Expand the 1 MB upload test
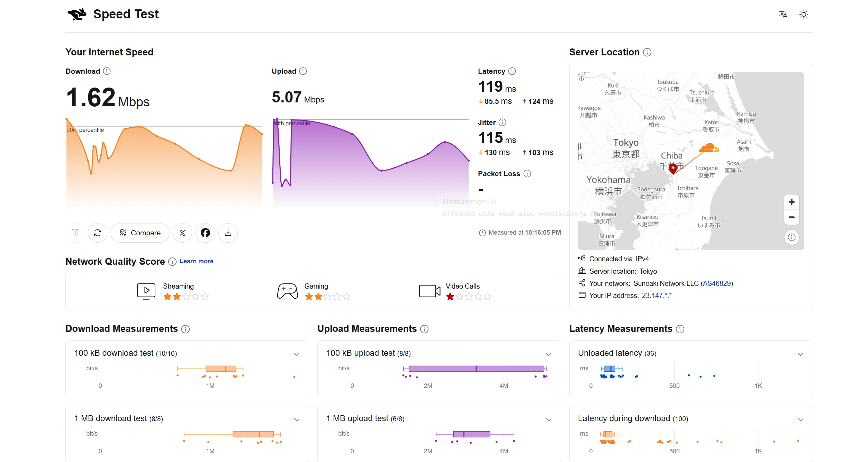 [549, 419]
